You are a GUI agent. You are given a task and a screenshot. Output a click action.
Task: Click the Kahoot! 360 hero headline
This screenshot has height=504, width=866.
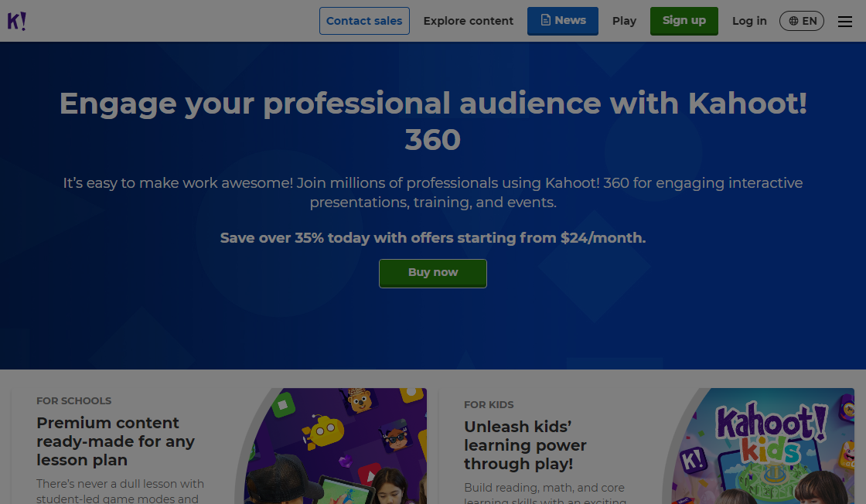click(x=433, y=120)
